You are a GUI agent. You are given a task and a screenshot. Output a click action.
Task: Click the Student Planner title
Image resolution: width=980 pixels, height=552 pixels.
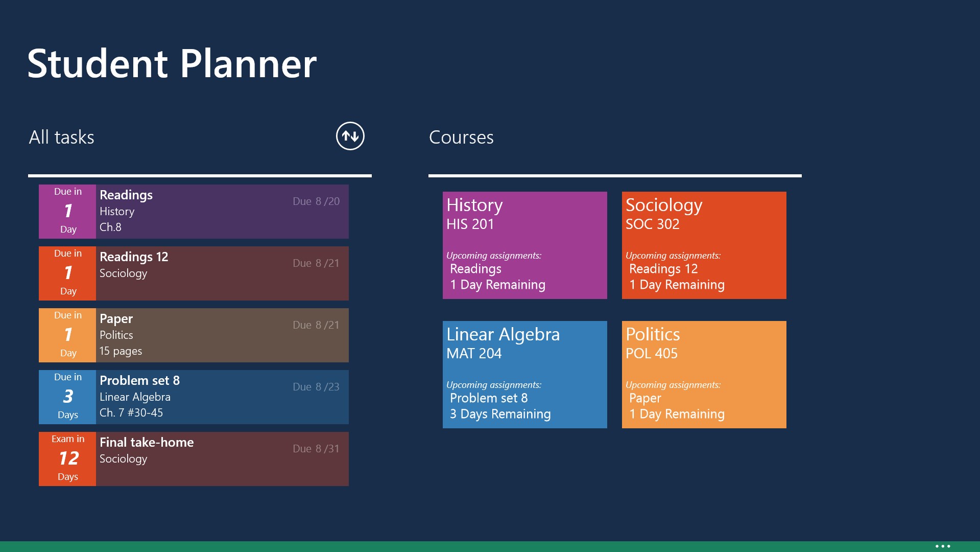coord(172,63)
